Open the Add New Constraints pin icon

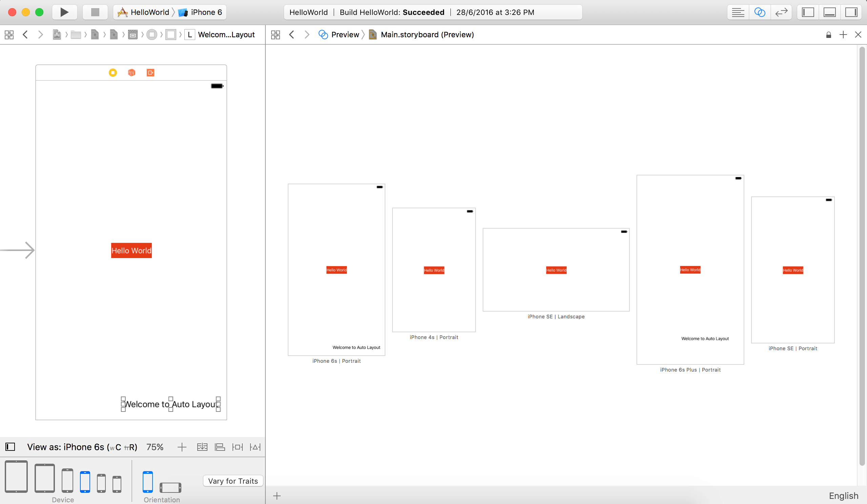(x=237, y=447)
